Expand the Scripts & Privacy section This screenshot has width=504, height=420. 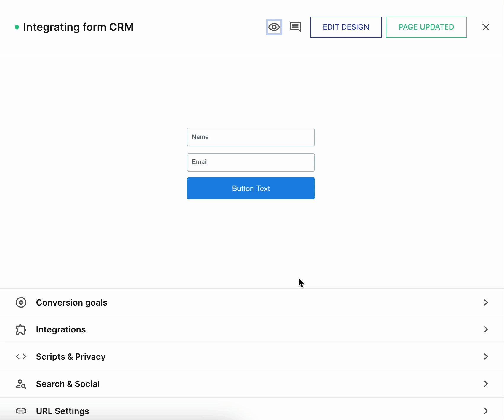click(x=486, y=356)
